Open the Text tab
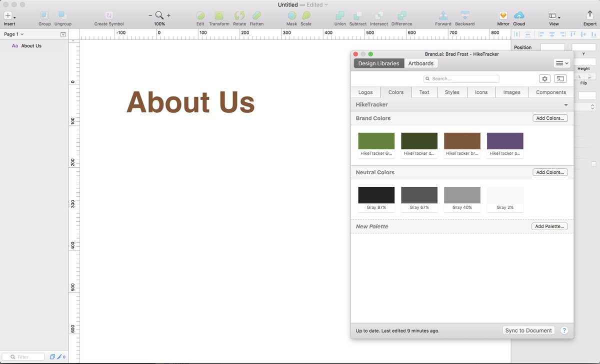The image size is (600, 364). [x=424, y=92]
